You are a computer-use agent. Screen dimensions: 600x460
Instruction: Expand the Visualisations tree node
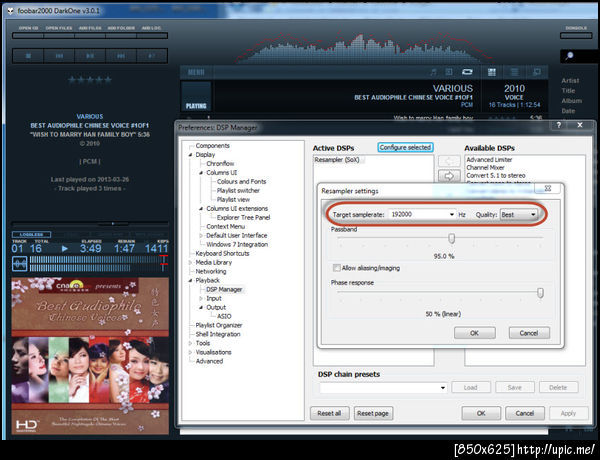point(190,352)
